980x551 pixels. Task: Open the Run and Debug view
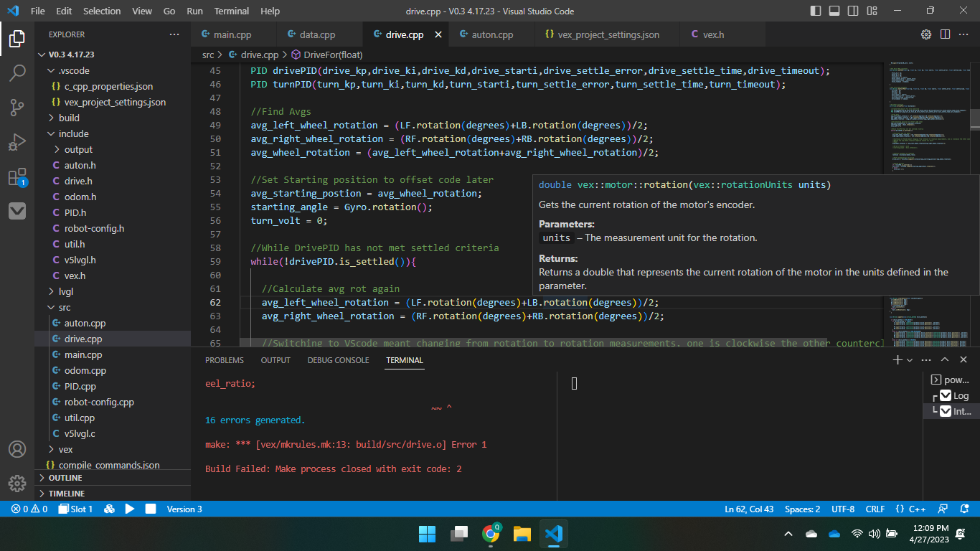17,142
